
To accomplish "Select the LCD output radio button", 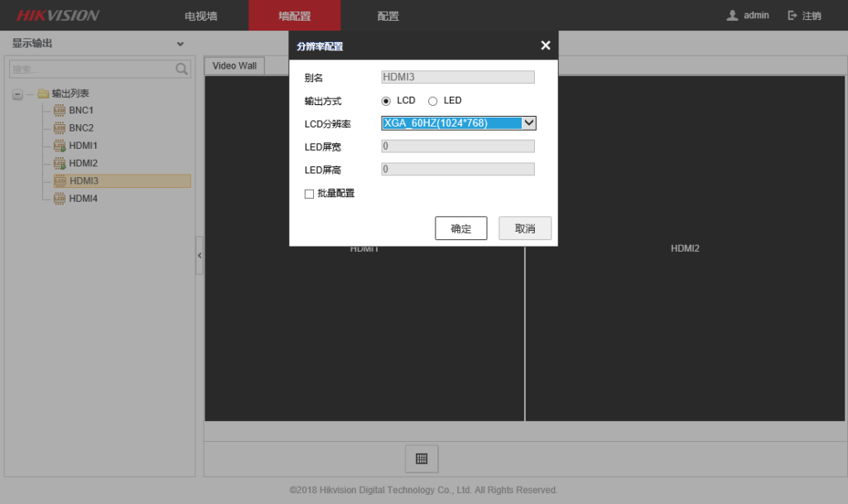I will 387,100.
